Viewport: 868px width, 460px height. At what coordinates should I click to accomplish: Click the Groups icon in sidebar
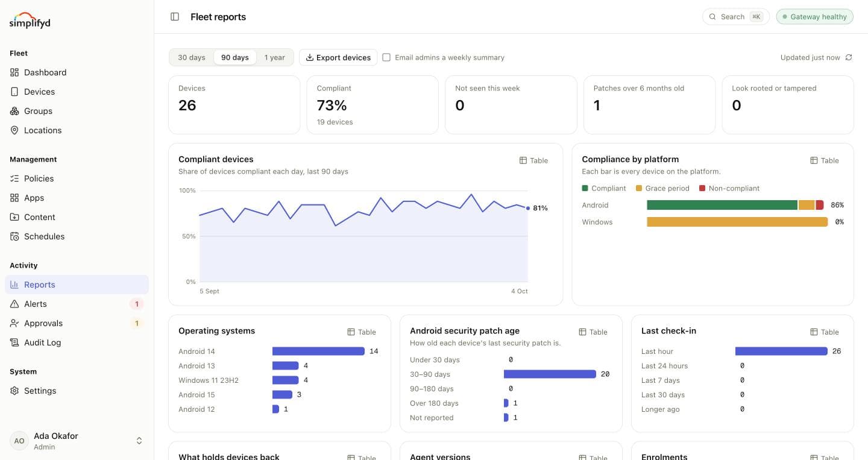14,111
